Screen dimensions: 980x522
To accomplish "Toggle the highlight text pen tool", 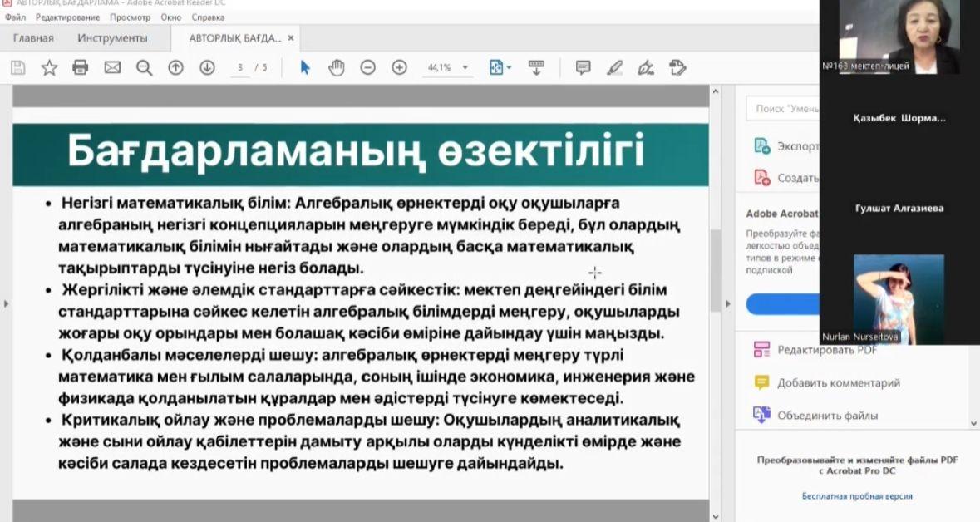I will (614, 67).
